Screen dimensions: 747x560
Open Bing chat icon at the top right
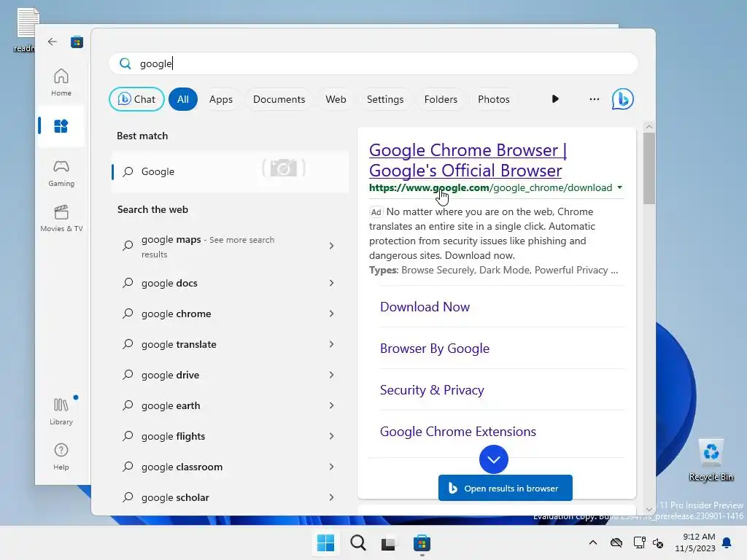(x=623, y=99)
